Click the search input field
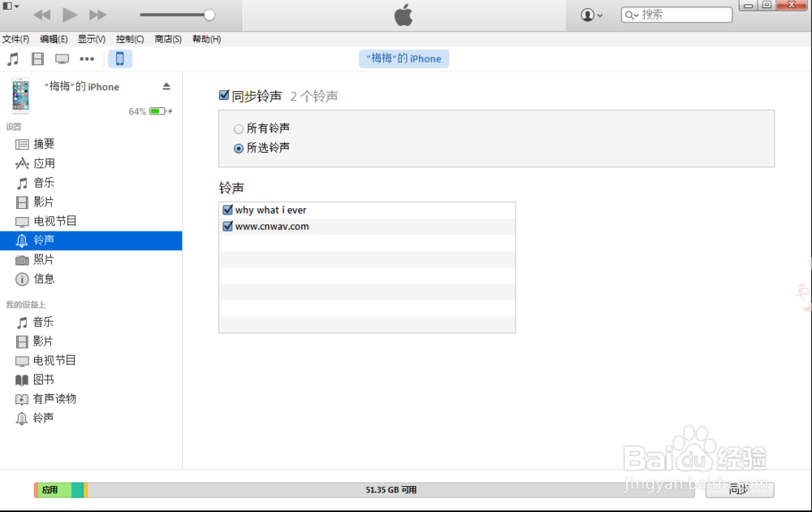 [676, 15]
